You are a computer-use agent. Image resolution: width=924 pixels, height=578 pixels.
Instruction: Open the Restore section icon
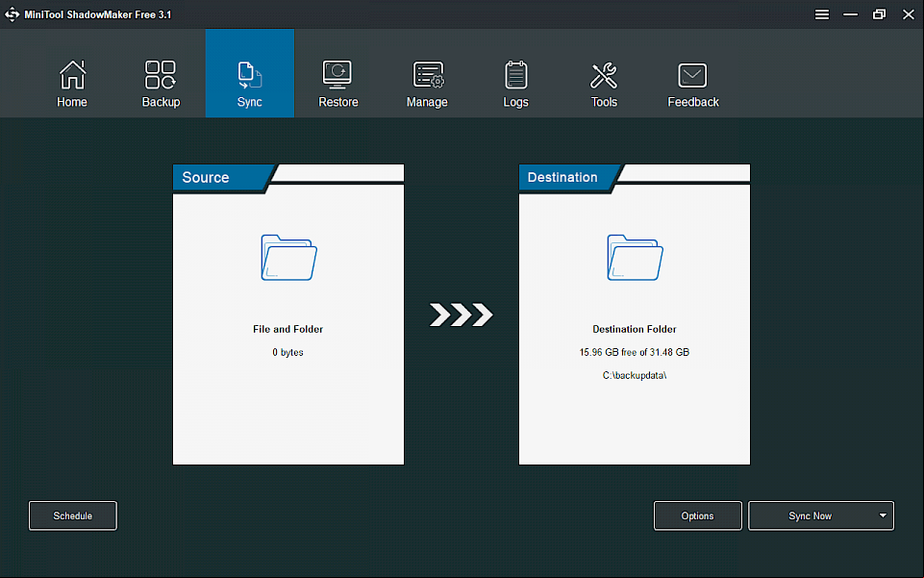point(337,75)
